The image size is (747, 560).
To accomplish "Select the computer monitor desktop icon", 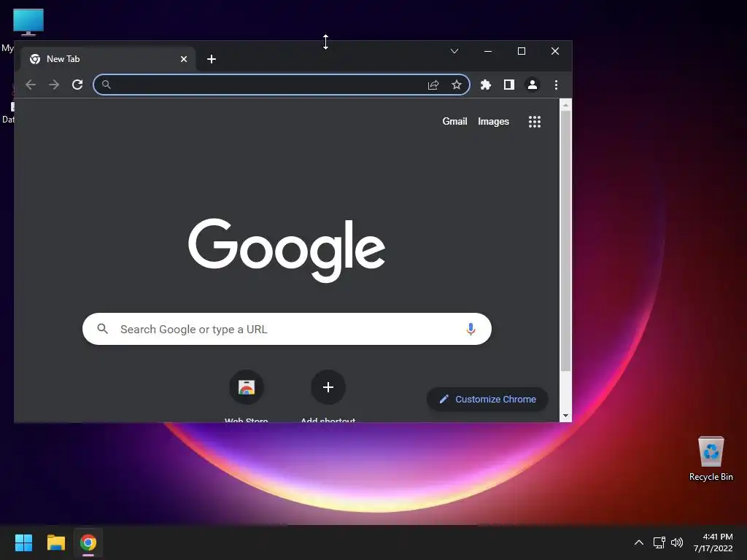I will pyautogui.click(x=28, y=22).
